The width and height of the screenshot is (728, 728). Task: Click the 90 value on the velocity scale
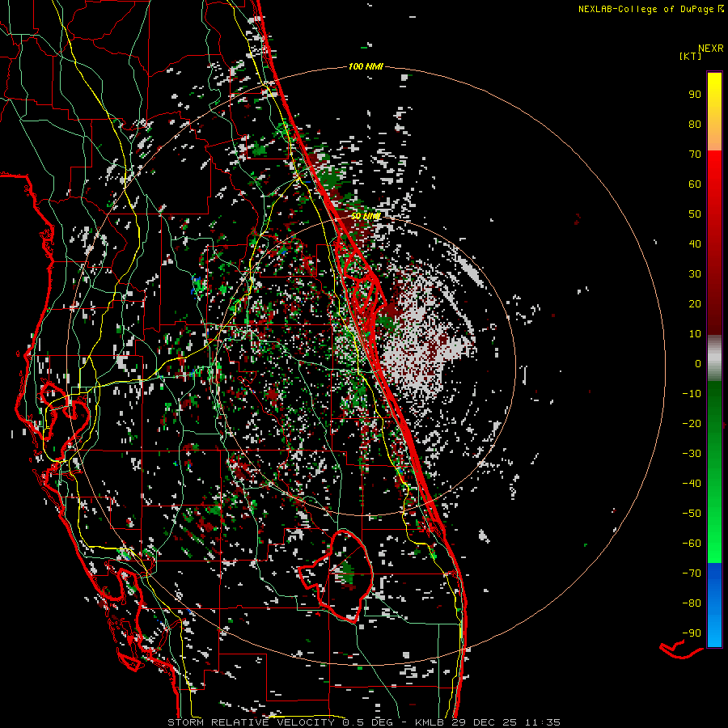[695, 95]
